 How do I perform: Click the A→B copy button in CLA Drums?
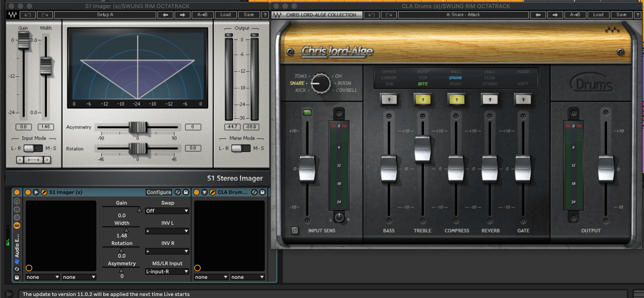point(575,15)
